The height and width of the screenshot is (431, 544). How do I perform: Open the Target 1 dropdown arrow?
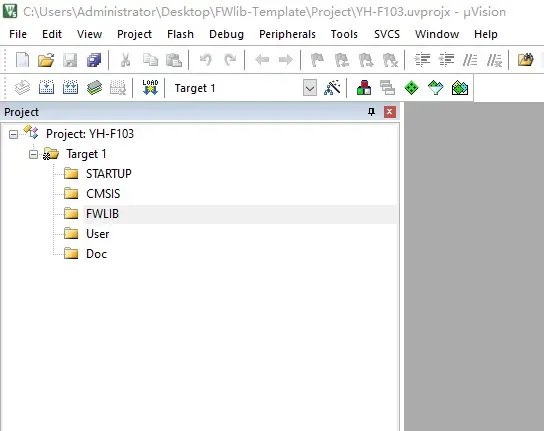pyautogui.click(x=310, y=88)
